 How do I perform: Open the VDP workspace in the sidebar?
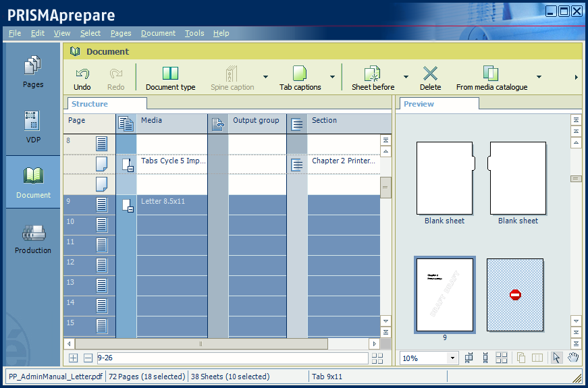(33, 127)
